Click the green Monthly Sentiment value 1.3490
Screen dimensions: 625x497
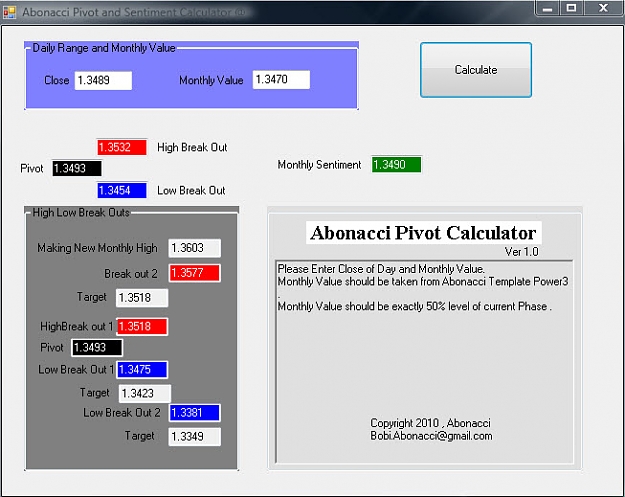point(396,165)
